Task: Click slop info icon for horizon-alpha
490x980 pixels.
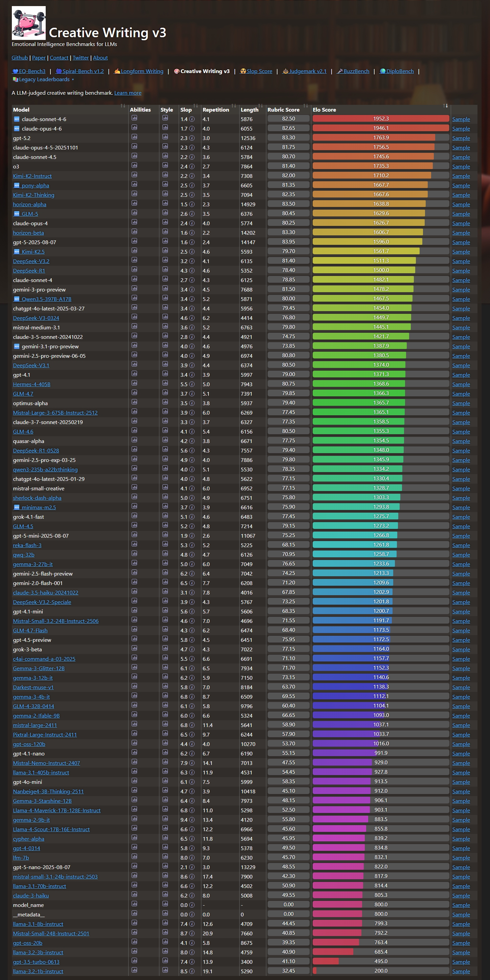Action: (192, 204)
